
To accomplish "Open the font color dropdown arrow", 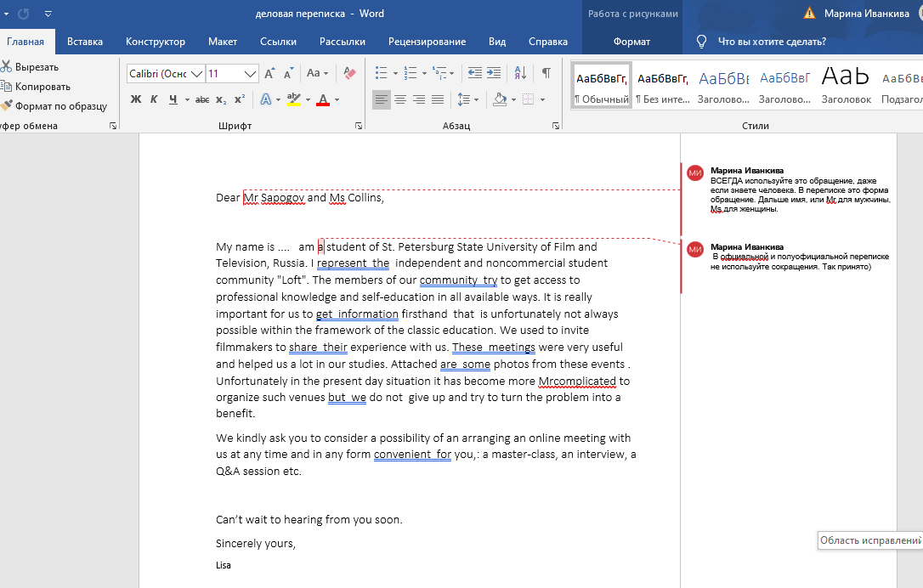I will pos(337,99).
